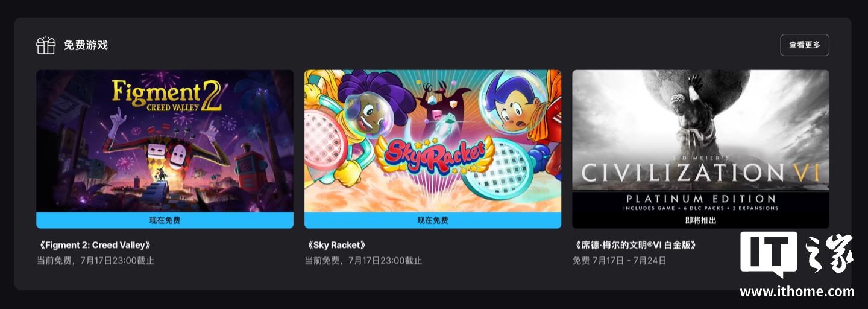Image resolution: width=868 pixels, height=309 pixels.
Task: Click the 免费游戏 section heading
Action: click(86, 45)
